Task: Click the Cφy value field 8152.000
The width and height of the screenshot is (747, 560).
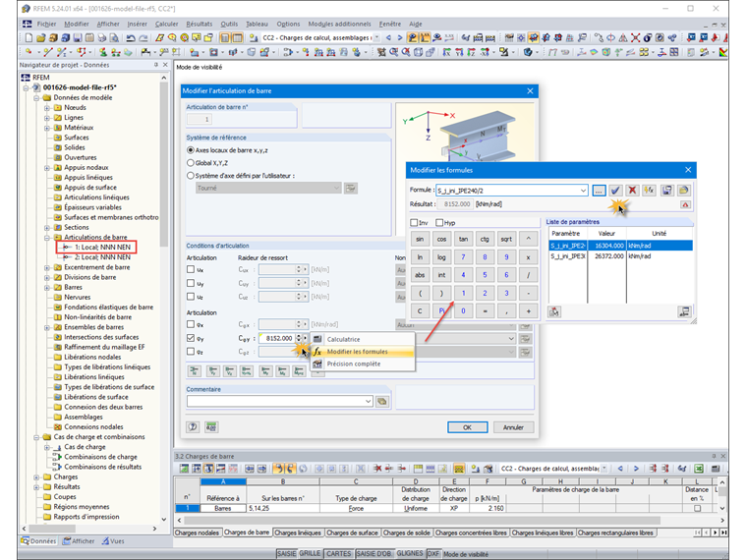Action: point(277,338)
